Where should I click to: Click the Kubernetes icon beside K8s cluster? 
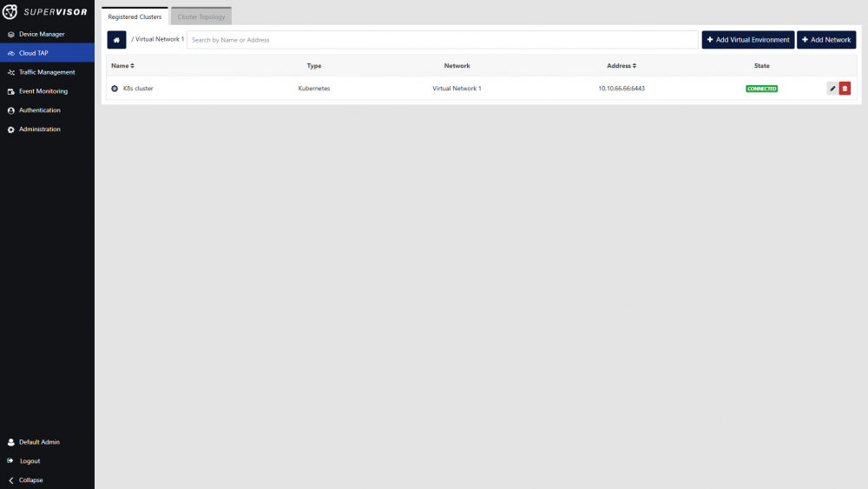pos(115,89)
